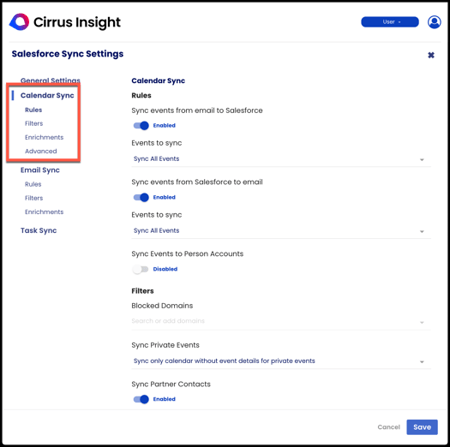Open General Settings in the sidebar
The height and width of the screenshot is (447, 450).
50,80
